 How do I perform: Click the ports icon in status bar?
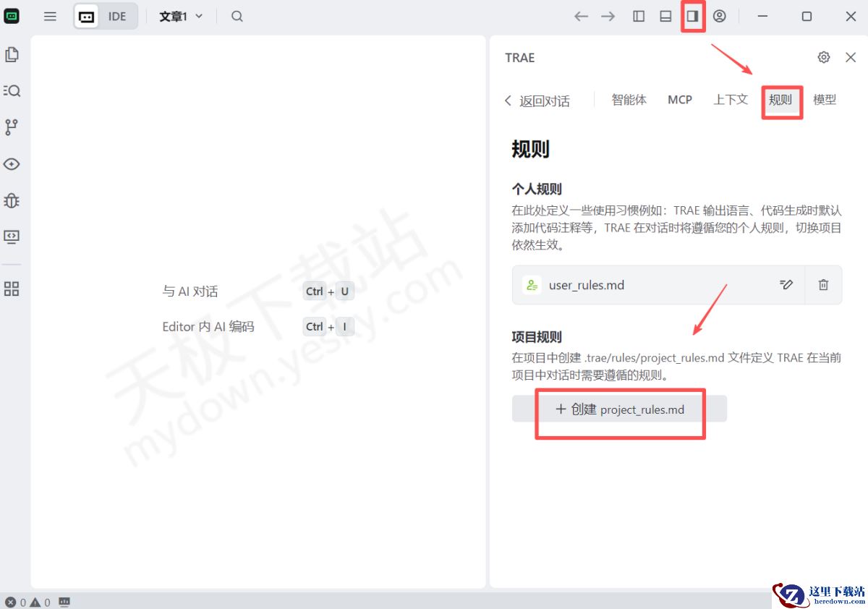coord(64,602)
